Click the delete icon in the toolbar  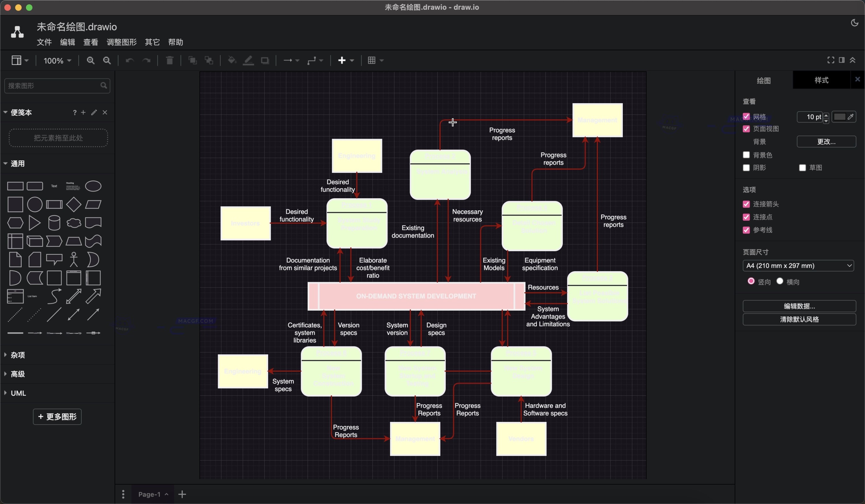pos(170,61)
